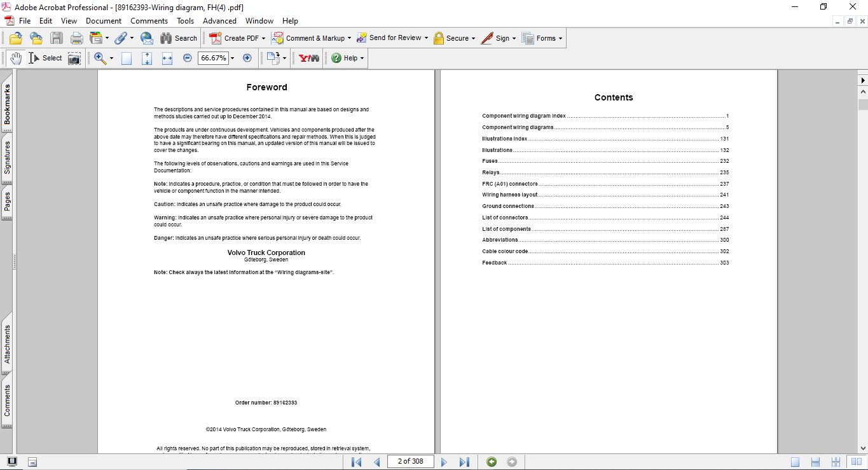Click the Yahoo search toolbar icon

[309, 58]
